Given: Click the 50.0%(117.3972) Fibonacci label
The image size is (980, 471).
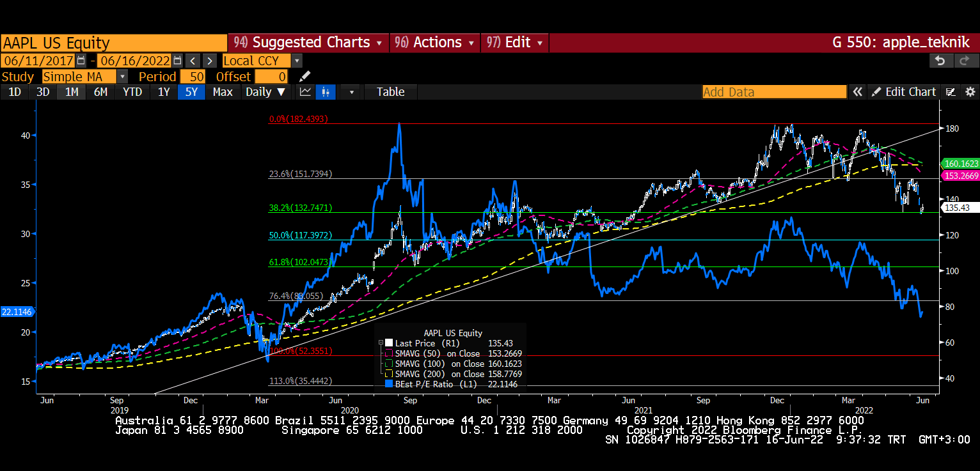Looking at the screenshot, I should point(299,235).
